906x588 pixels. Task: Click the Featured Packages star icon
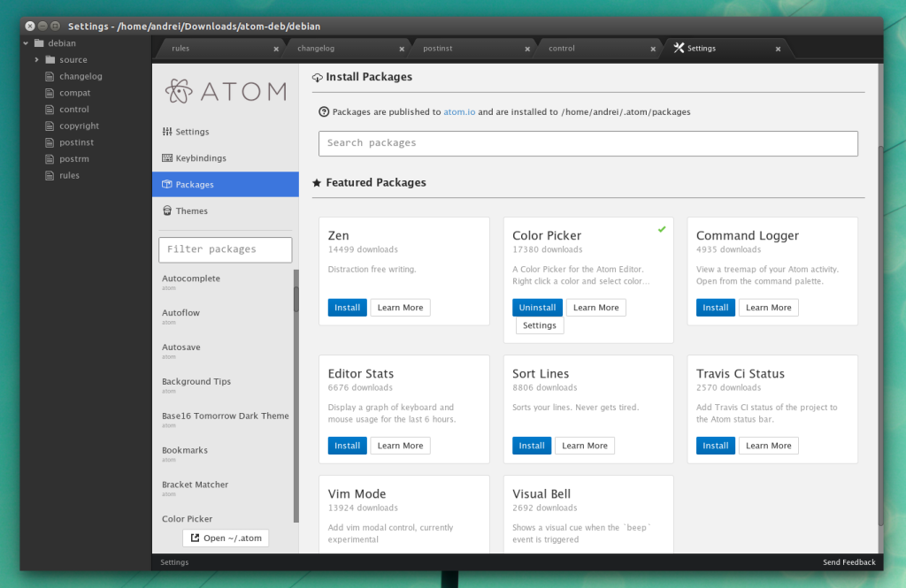pos(317,182)
